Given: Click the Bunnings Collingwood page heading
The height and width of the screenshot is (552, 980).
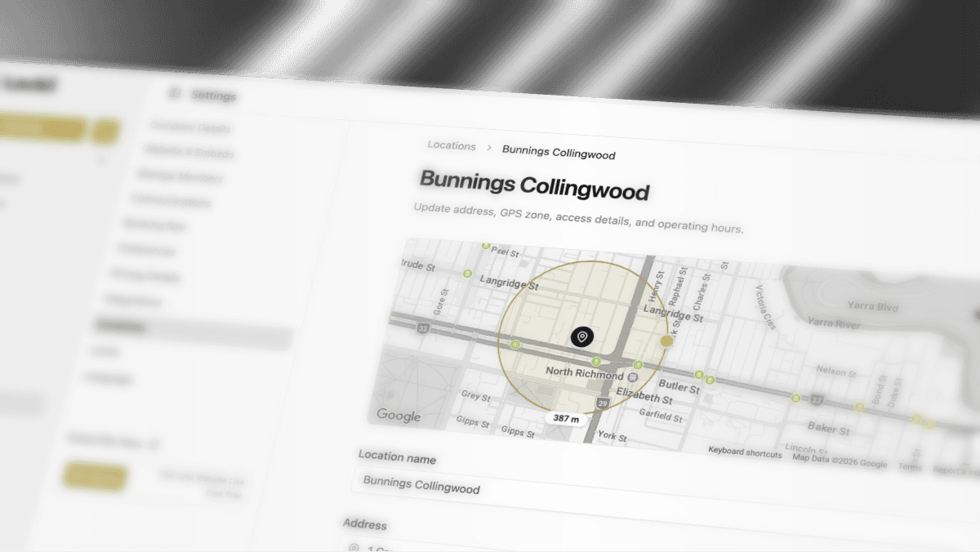Looking at the screenshot, I should pyautogui.click(x=535, y=185).
